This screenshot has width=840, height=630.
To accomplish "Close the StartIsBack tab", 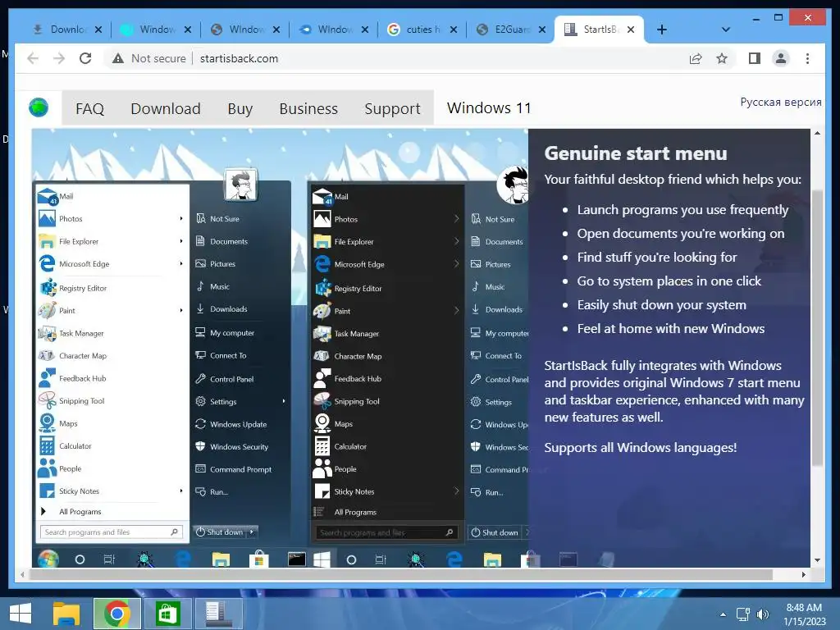I will point(631,30).
